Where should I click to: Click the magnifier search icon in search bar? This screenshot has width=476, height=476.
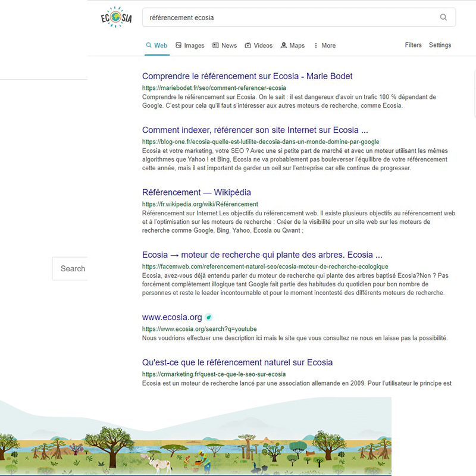pyautogui.click(x=443, y=17)
